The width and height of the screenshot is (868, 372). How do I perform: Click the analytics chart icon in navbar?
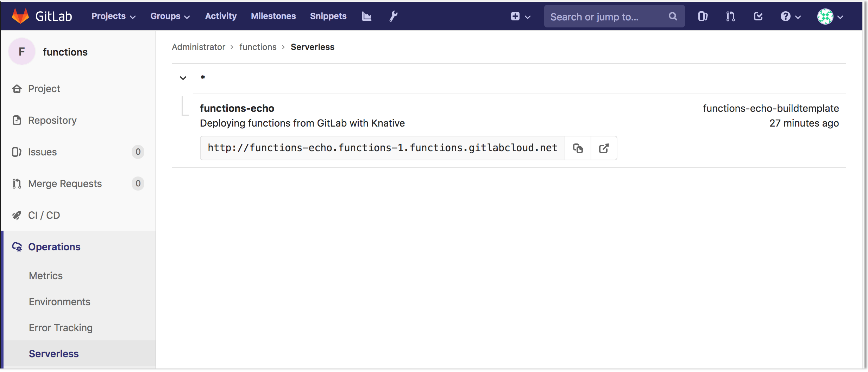366,16
